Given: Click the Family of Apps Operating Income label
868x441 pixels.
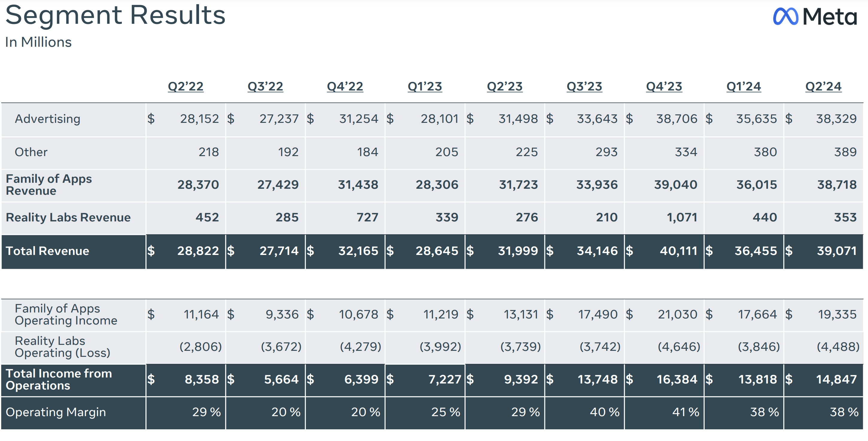Looking at the screenshot, I should point(66,315).
